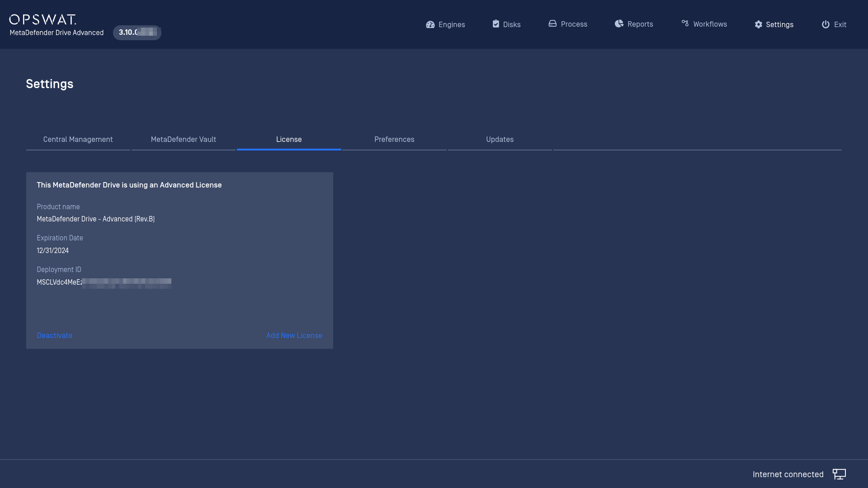This screenshot has width=868, height=488.
Task: Open the Disks menu label
Action: tap(512, 24)
